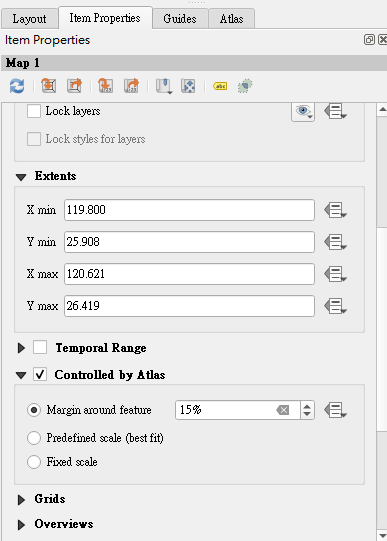Set map extent to match main canvas
This screenshot has height=541, width=387.
coord(49,85)
